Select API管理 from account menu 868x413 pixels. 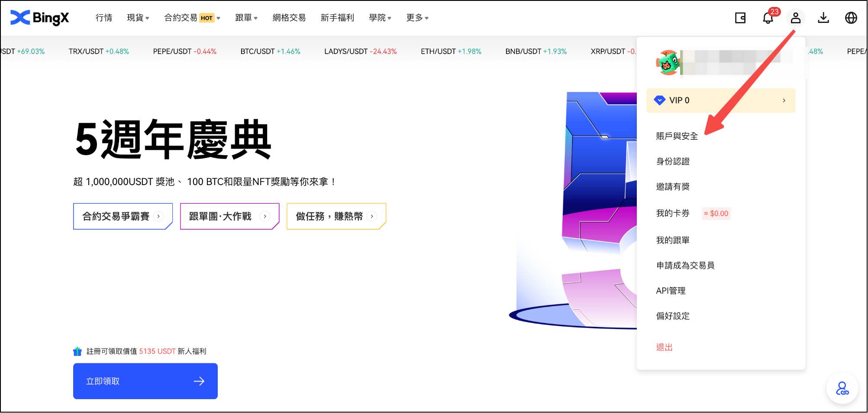tap(671, 291)
